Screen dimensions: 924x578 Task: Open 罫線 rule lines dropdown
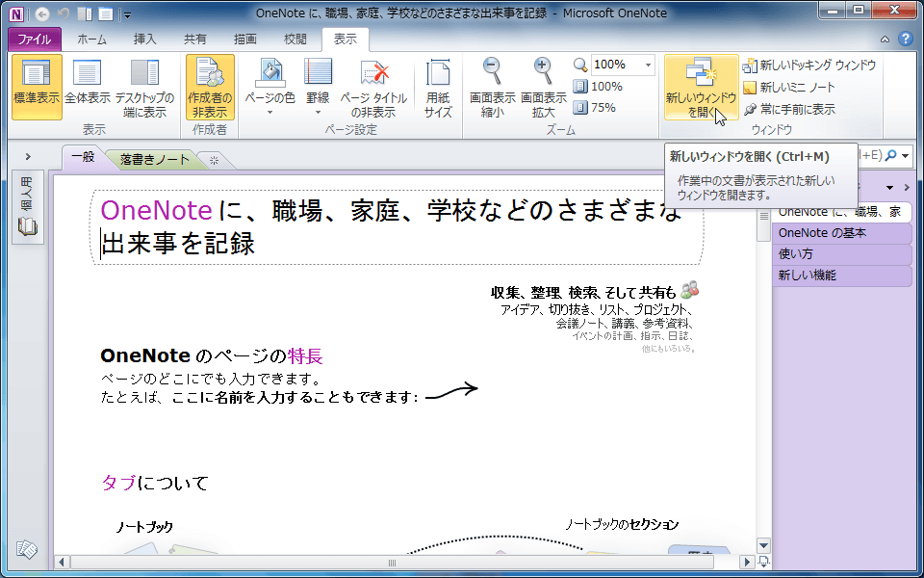tap(319, 88)
